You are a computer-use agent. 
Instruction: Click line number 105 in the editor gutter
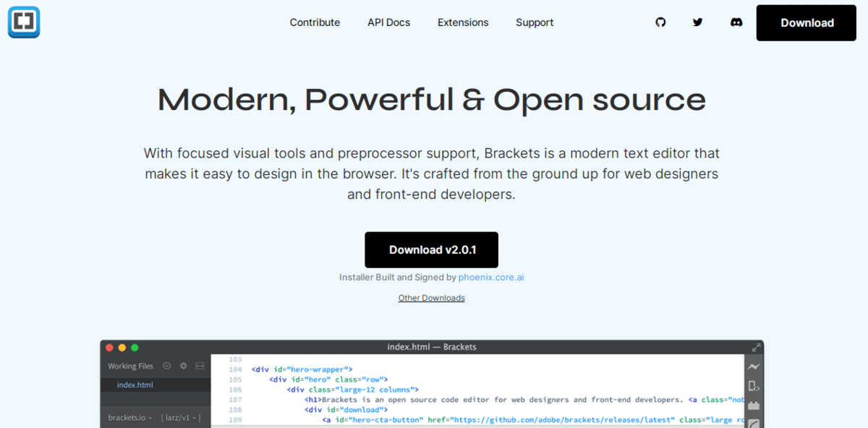tap(234, 380)
